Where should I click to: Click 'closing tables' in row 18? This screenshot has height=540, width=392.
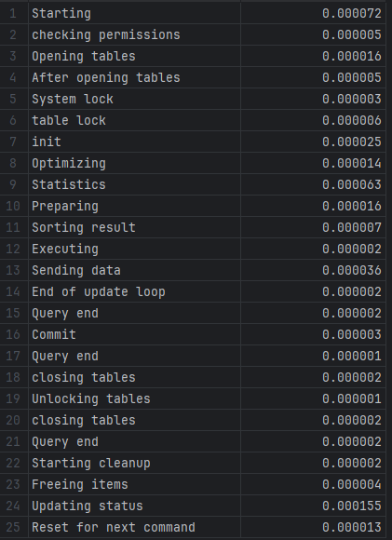click(84, 377)
